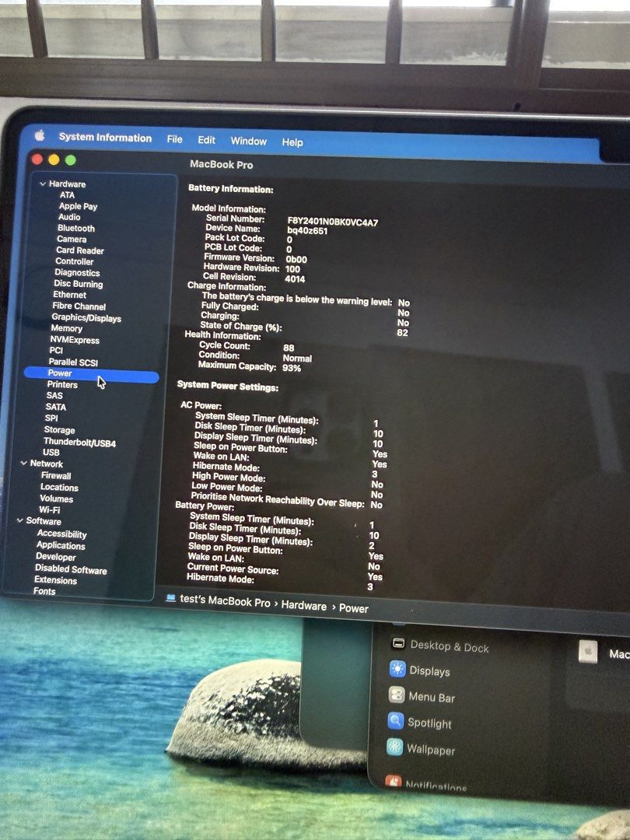Click the Condition value Normal
Screen dimensions: 630x840
(x=297, y=359)
